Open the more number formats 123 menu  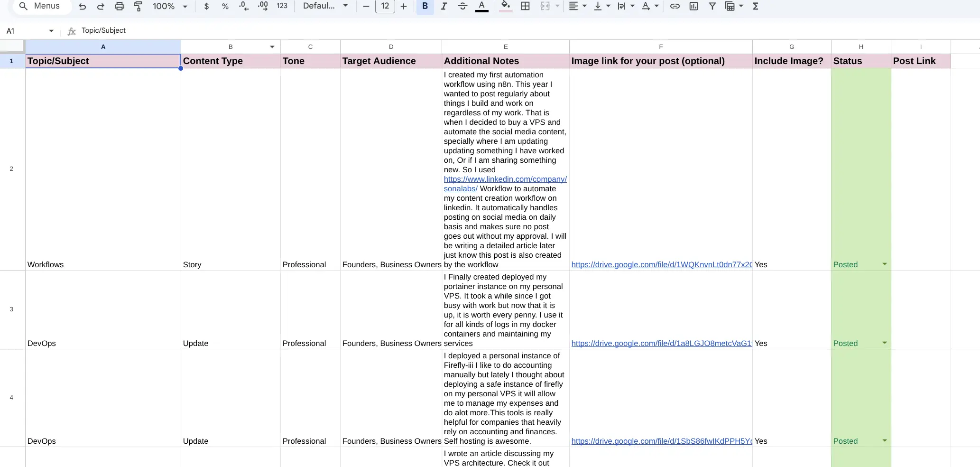pyautogui.click(x=282, y=6)
